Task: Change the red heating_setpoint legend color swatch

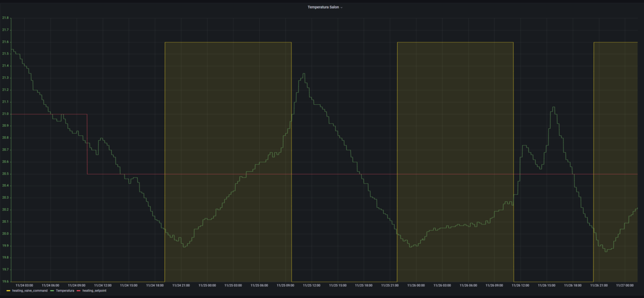Action: [x=79, y=290]
